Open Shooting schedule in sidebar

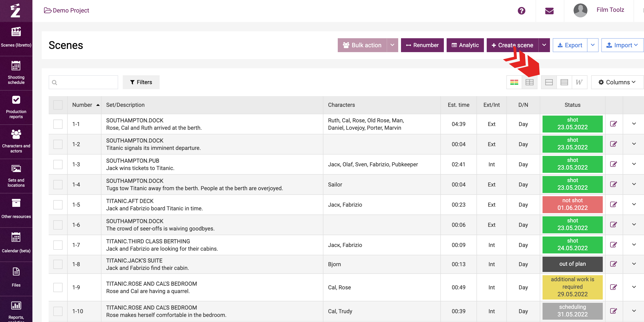click(x=16, y=73)
